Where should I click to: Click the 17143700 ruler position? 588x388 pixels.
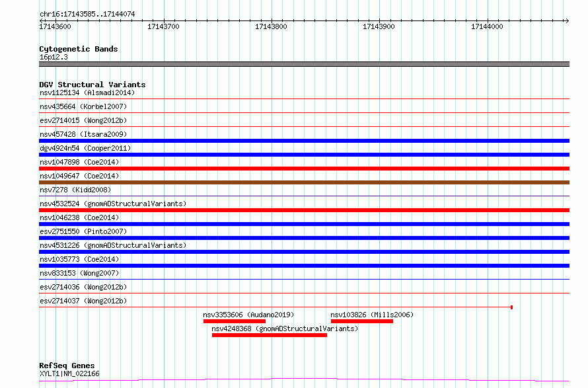[x=163, y=26]
